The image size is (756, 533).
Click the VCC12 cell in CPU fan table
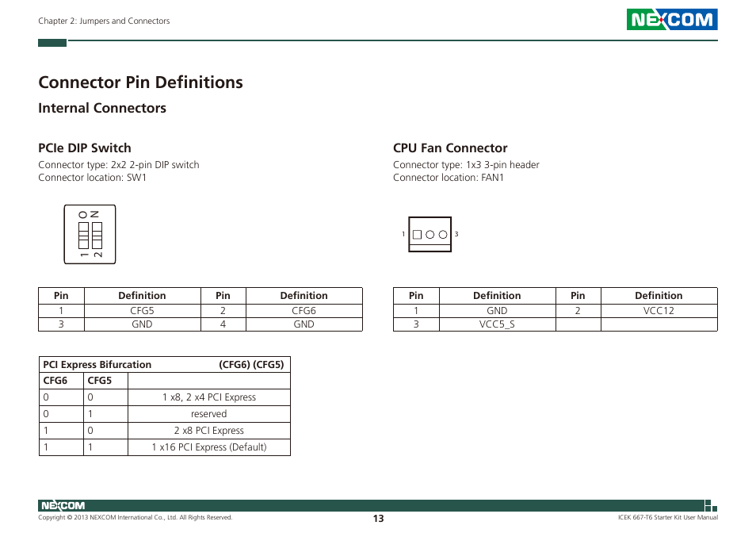[x=659, y=311]
